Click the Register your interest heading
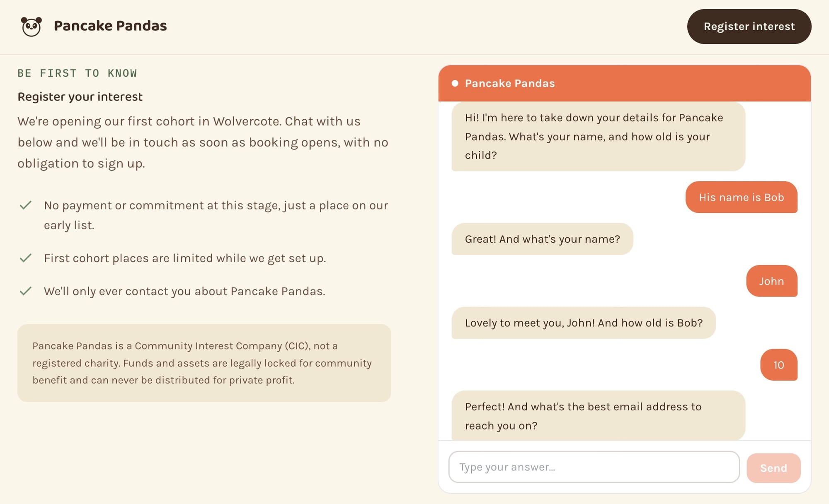This screenshot has width=829, height=504. [80, 96]
